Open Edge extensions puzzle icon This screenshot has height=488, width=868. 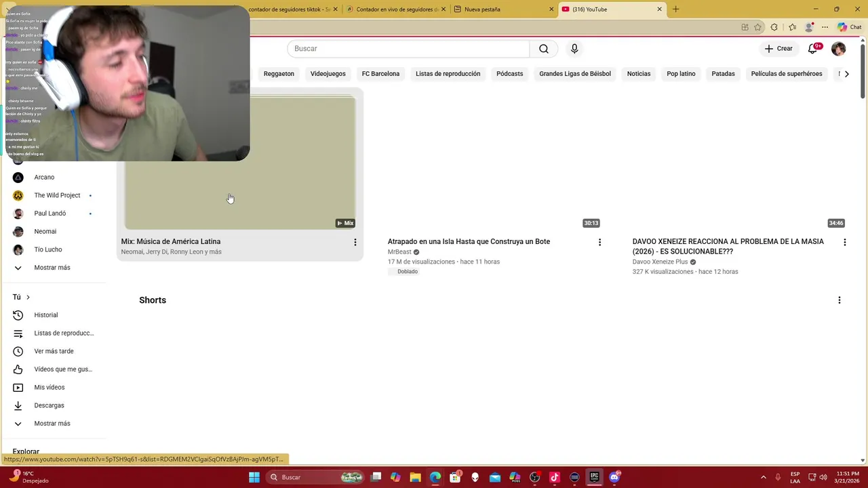click(774, 27)
